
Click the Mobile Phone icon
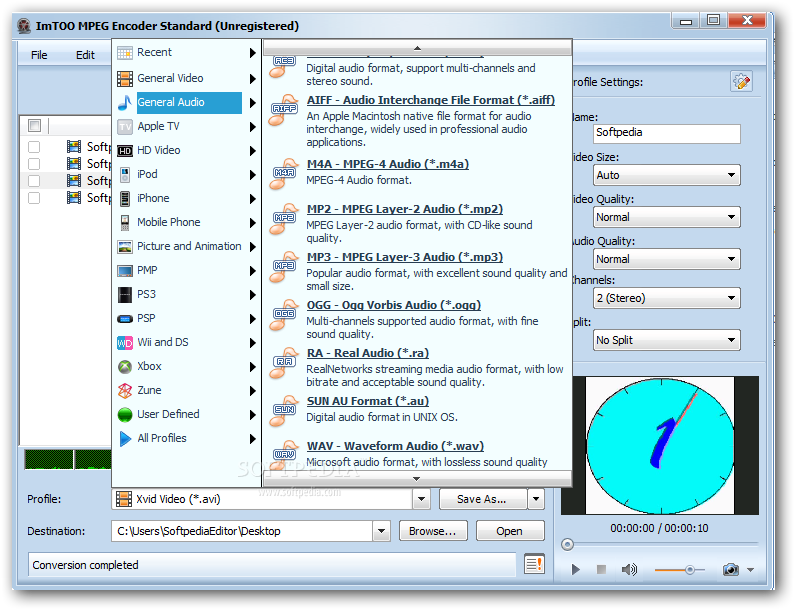125,222
